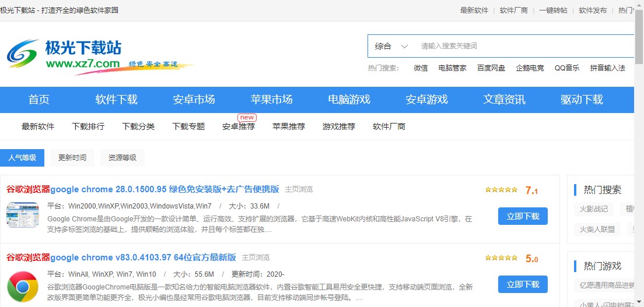Viewport: 644px width, 307px height.
Task: Open 软件下载 in main navigation
Action: click(x=116, y=100)
